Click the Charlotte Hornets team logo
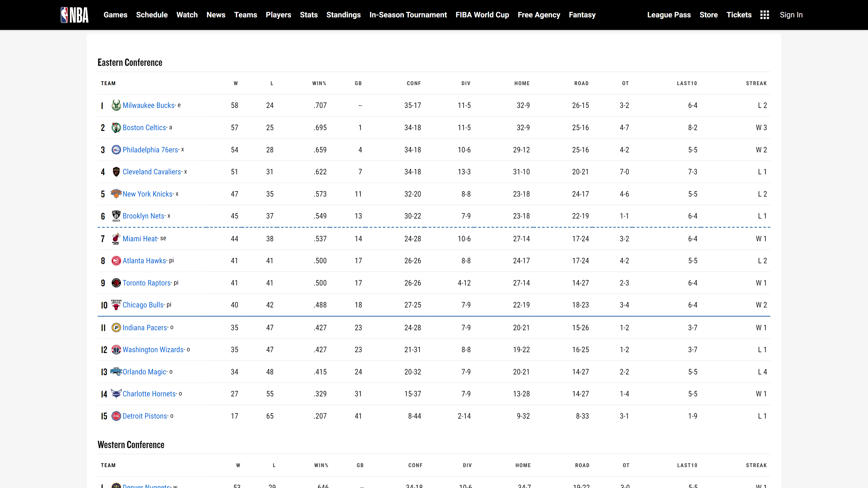 pyautogui.click(x=116, y=394)
